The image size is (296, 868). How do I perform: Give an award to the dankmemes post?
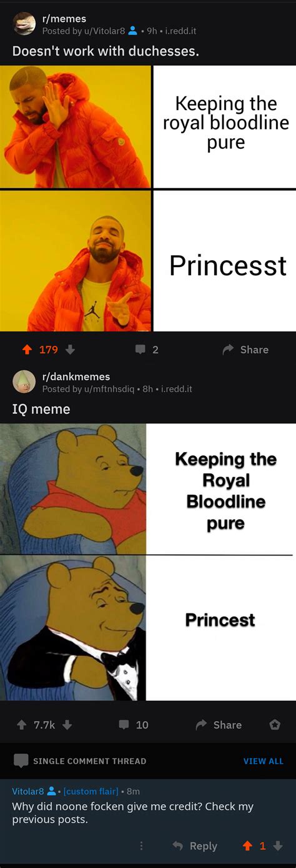click(x=274, y=725)
